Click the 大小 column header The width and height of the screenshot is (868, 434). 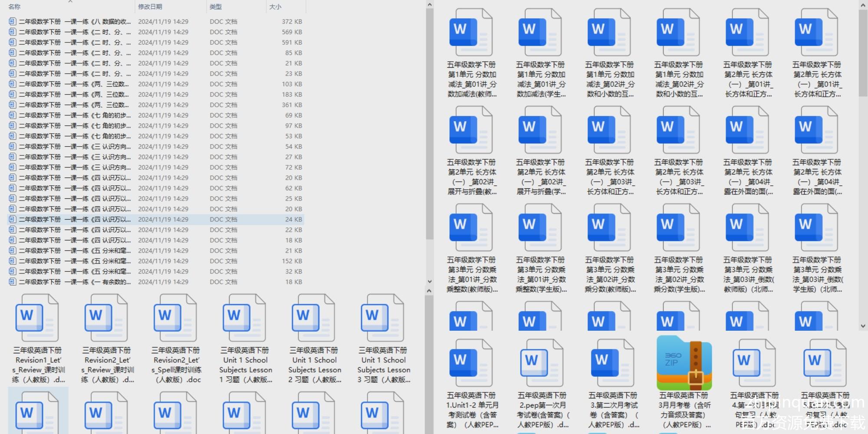click(x=275, y=7)
